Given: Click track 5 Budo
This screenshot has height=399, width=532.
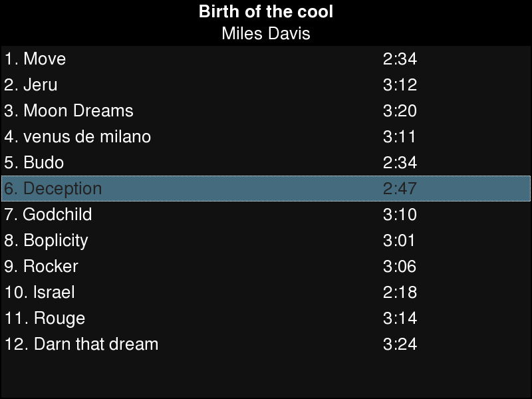Looking at the screenshot, I should [34, 162].
